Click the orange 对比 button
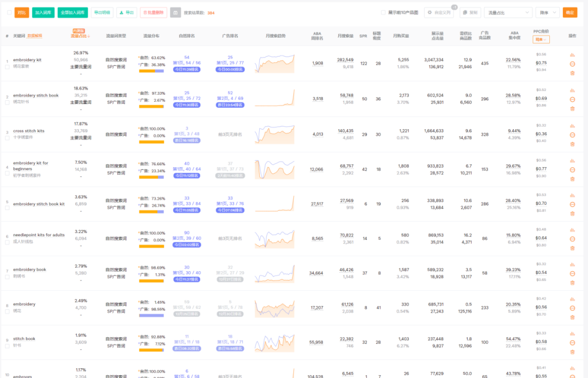 (21, 12)
